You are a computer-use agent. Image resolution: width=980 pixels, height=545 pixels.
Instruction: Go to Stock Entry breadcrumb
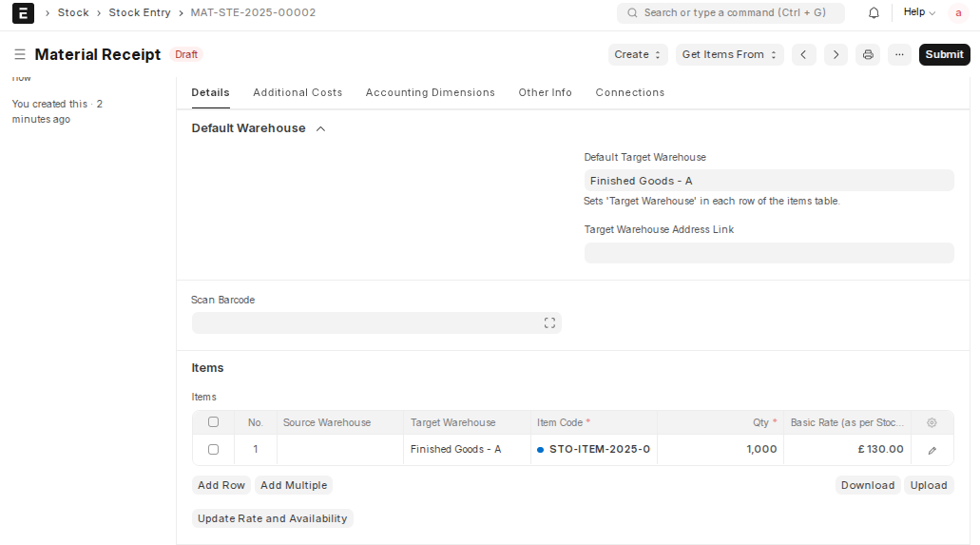tap(140, 12)
